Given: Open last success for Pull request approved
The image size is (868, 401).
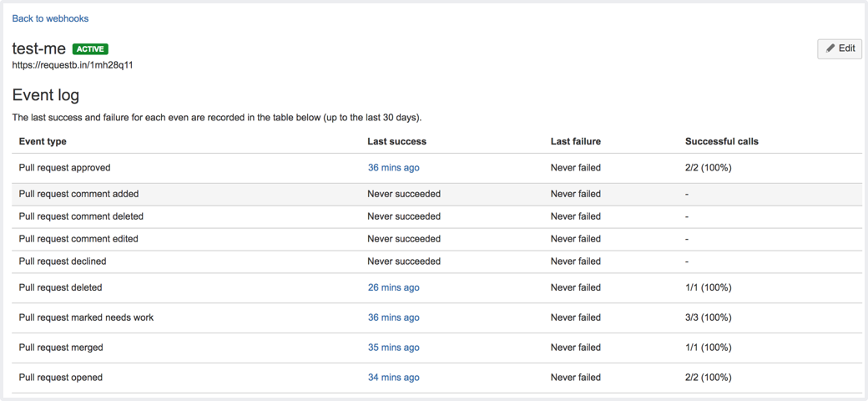Looking at the screenshot, I should (394, 168).
